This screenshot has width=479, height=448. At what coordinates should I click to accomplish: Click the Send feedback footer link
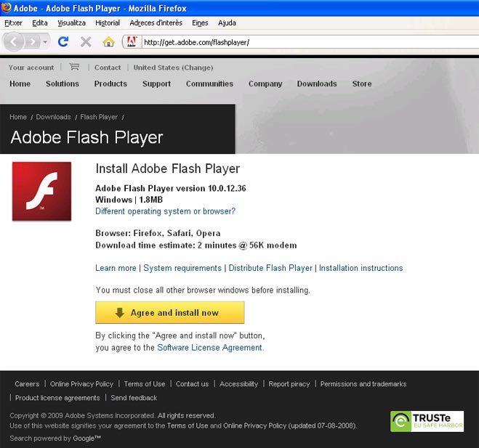click(134, 398)
